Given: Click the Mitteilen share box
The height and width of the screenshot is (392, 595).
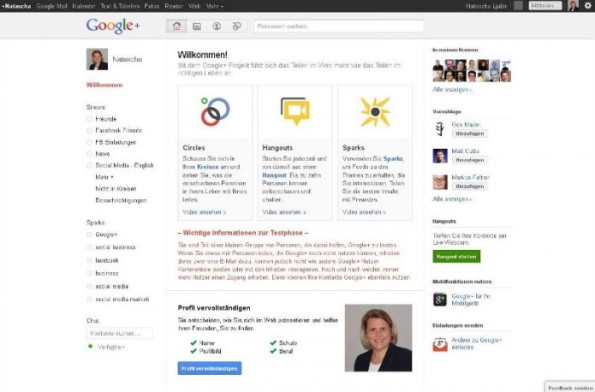Looking at the screenshot, I should click(x=545, y=6).
